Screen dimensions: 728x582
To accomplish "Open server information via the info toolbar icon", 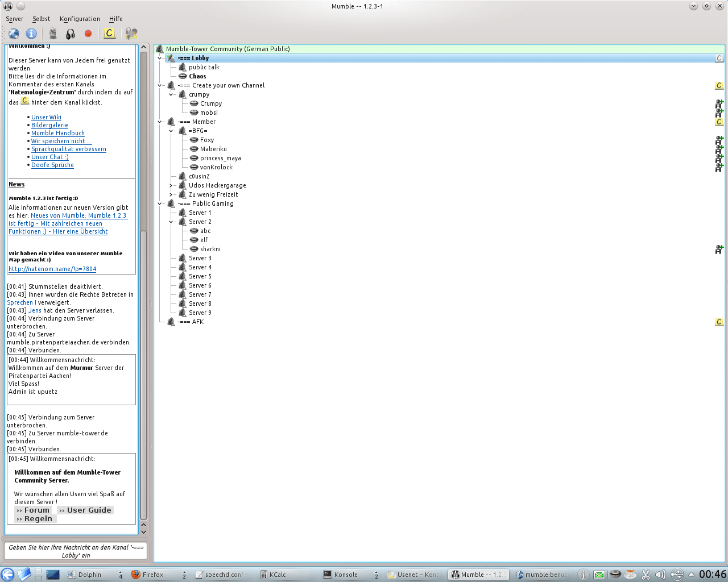I will (x=31, y=33).
